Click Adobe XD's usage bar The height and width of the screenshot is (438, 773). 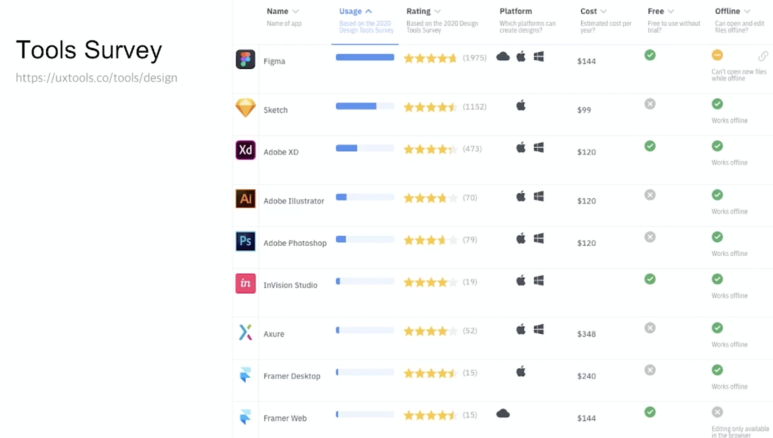(365, 148)
